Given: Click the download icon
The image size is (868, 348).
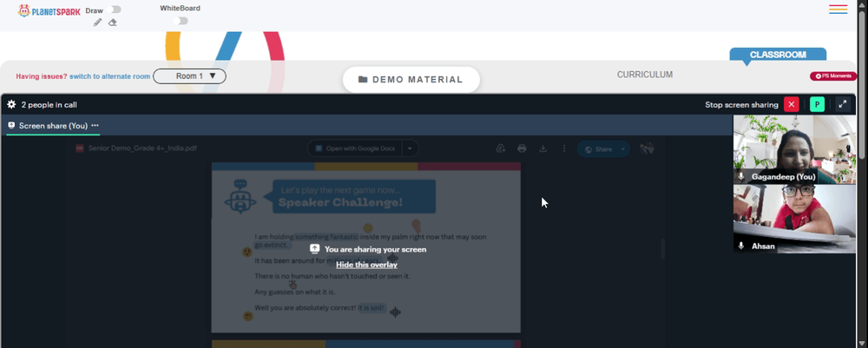Looking at the screenshot, I should [543, 148].
